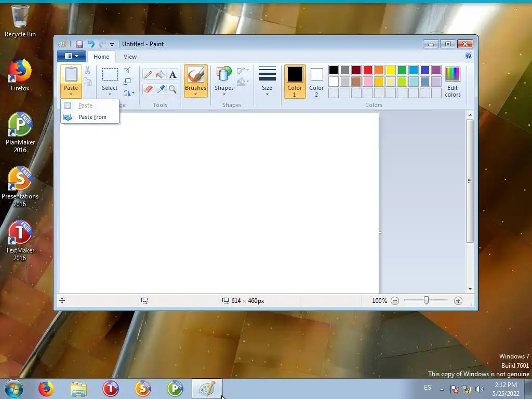The image size is (532, 399).
Task: Click the Crop icon
Action: click(x=127, y=70)
